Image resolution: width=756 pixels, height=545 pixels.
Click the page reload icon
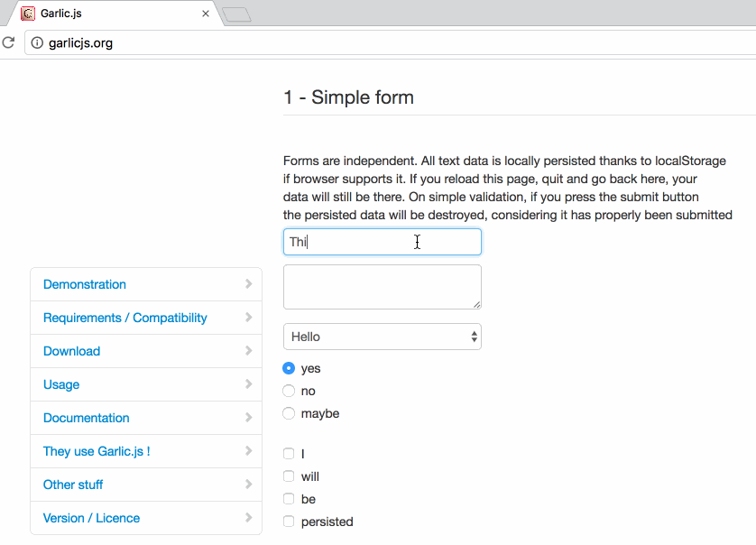(8, 42)
